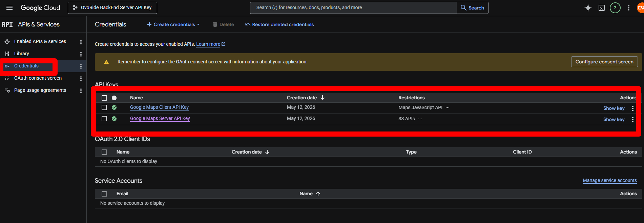Focus the resource search field
The width and height of the screenshot is (644, 223).
tap(353, 8)
